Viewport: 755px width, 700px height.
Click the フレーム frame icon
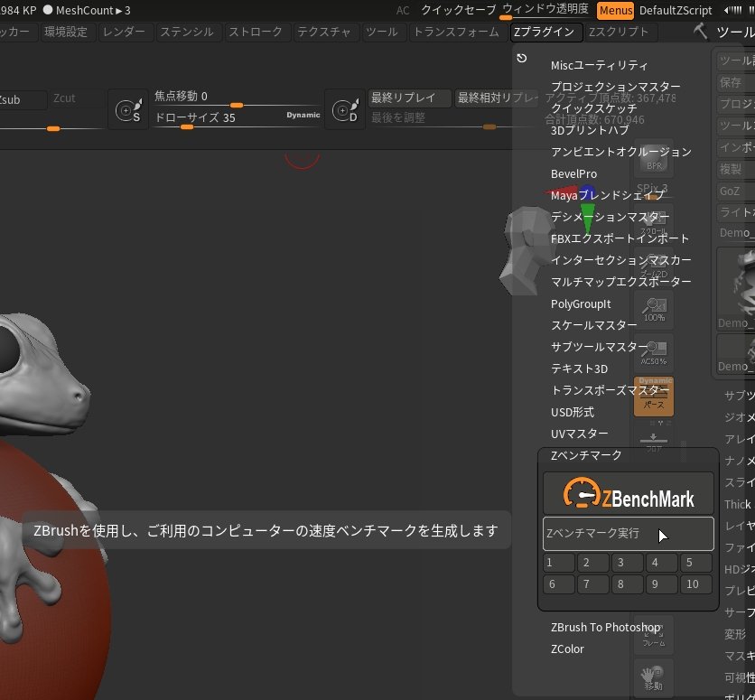pyautogui.click(x=654, y=636)
